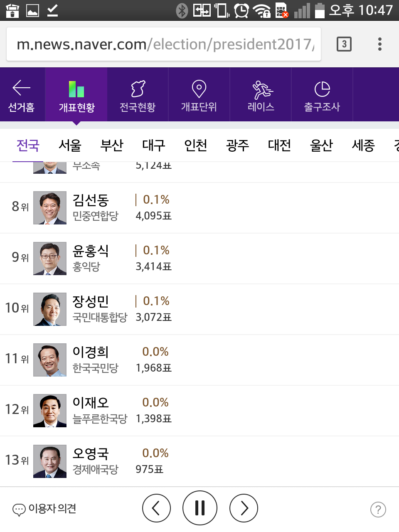Tap the browser address bar URL
Image resolution: width=399 pixels, height=532 pixels.
tap(164, 44)
